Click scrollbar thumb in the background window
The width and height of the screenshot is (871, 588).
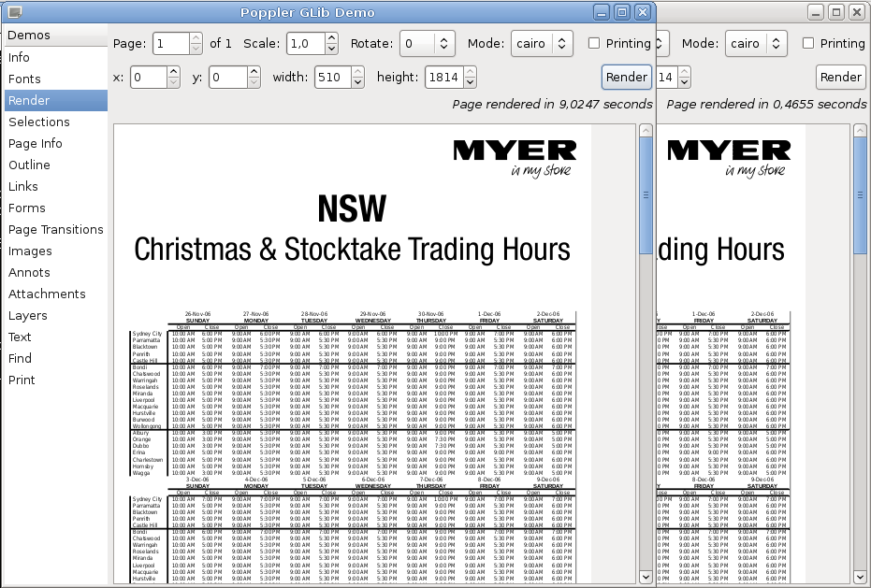coord(860,194)
